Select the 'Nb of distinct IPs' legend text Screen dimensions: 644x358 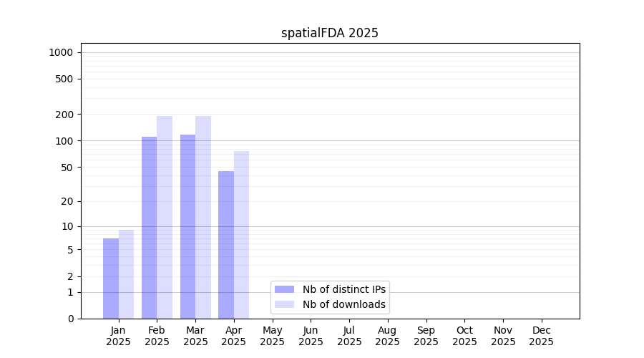coord(343,289)
